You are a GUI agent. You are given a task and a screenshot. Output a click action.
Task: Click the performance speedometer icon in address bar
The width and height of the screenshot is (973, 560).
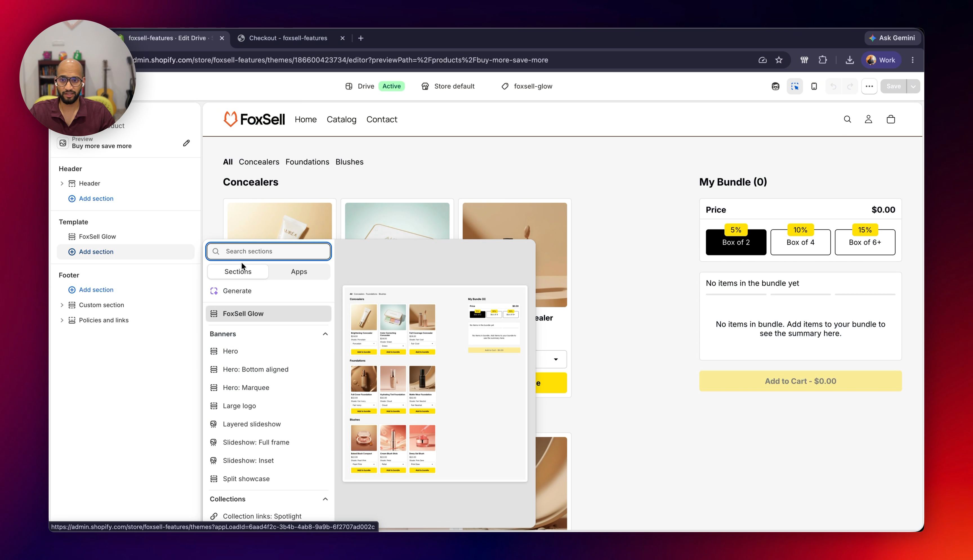coord(762,60)
